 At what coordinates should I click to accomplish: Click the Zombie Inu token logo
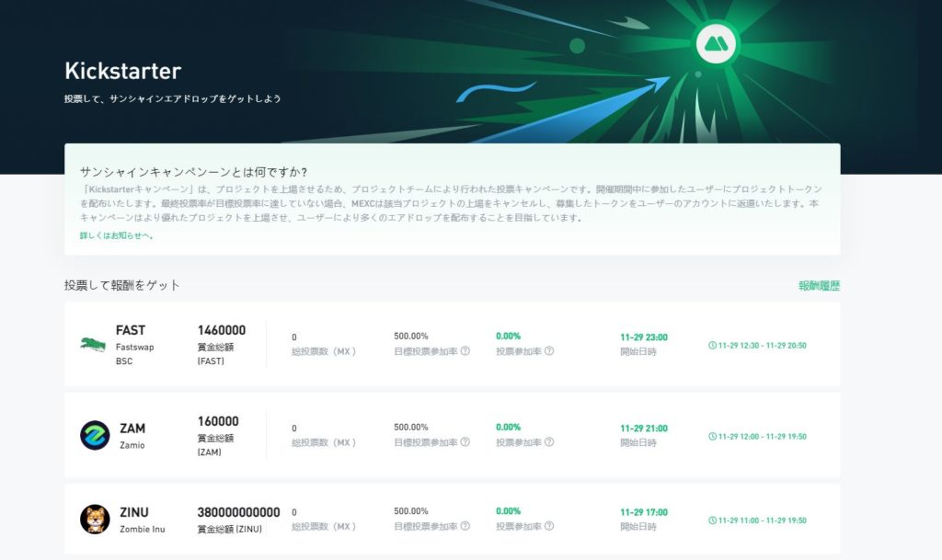pyautogui.click(x=95, y=520)
